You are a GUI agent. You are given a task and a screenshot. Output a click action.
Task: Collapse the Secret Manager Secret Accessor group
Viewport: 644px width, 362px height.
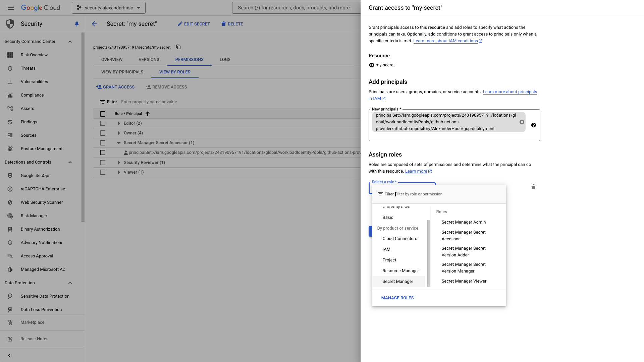tap(118, 143)
